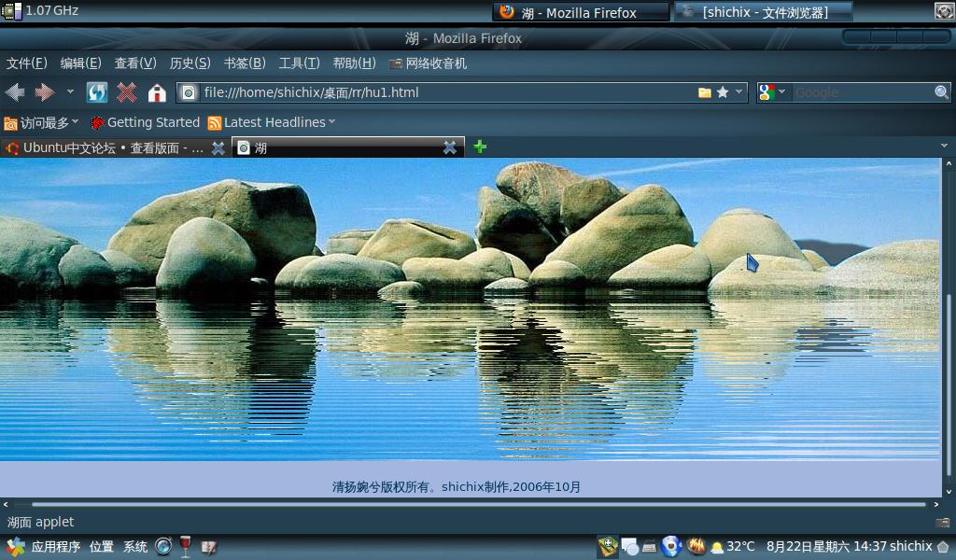
Task: Open the 查看(V) menu
Action: coord(135,63)
